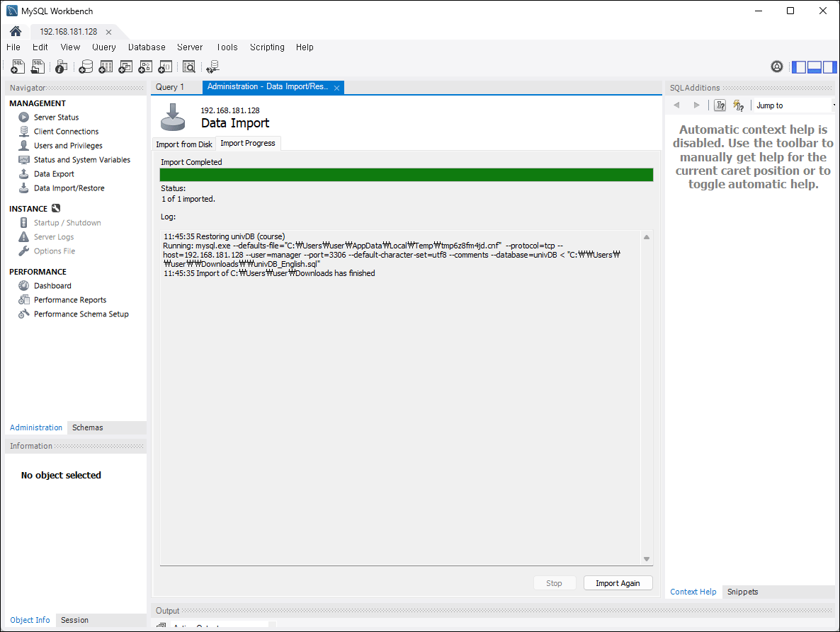This screenshot has height=632, width=840.
Task: Open the File menu
Action: [13, 47]
